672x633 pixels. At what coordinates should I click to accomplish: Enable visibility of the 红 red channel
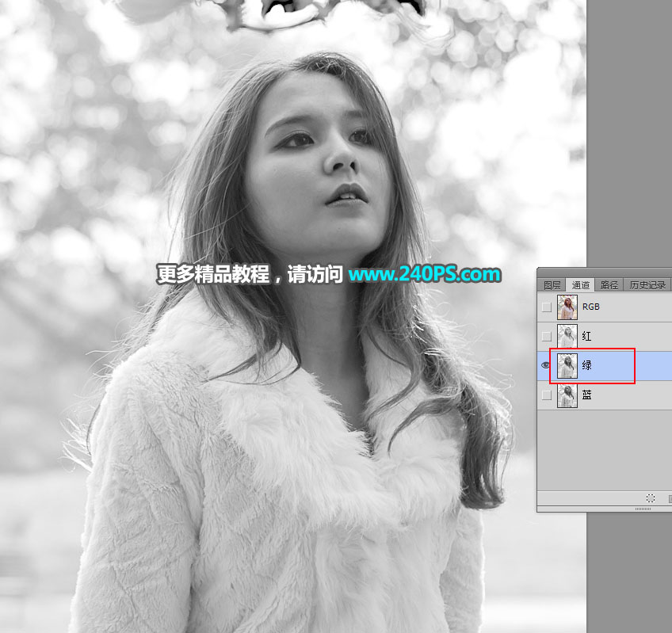[547, 336]
